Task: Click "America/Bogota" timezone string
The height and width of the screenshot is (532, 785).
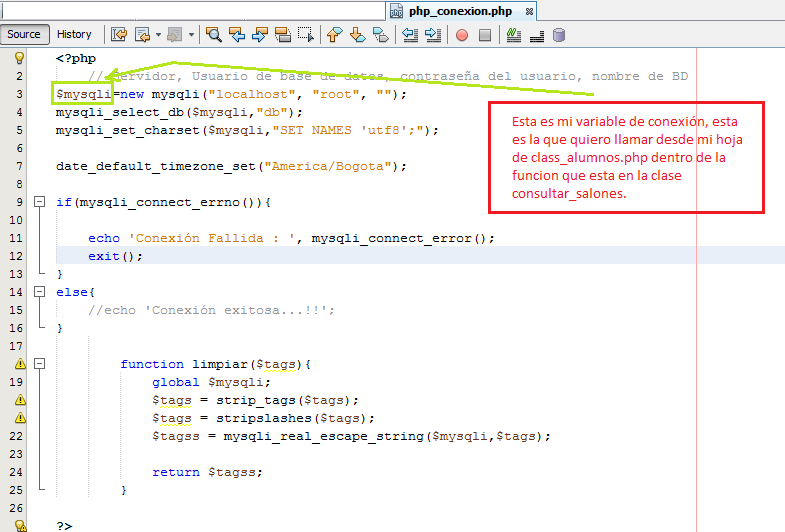Action: coord(327,166)
